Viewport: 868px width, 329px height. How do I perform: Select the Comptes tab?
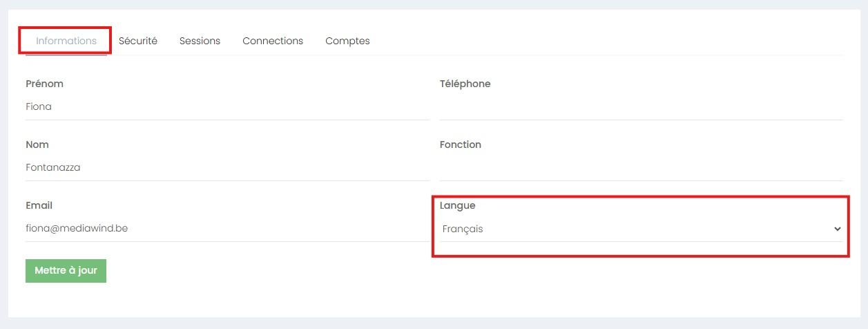point(347,41)
